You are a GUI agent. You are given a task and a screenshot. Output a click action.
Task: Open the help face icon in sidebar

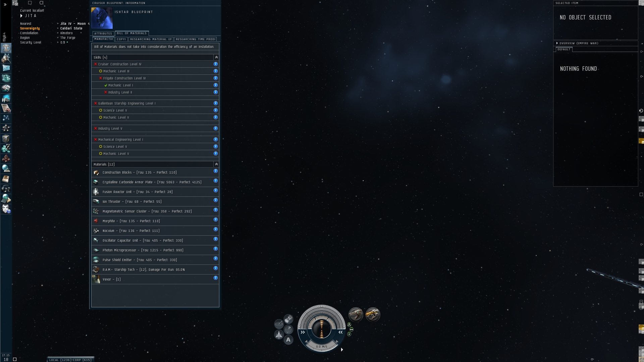click(6, 209)
